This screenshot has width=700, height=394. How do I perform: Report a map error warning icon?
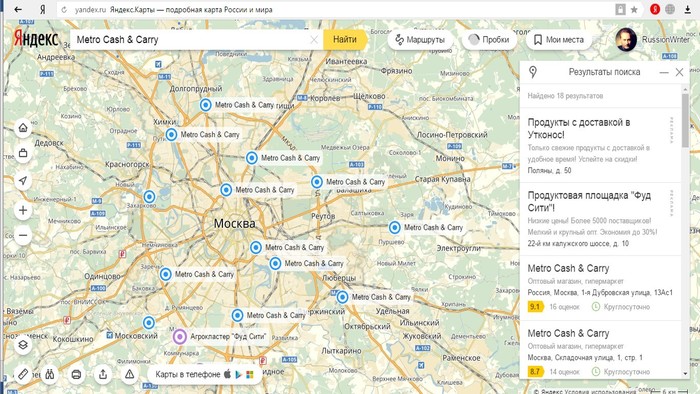(129, 374)
